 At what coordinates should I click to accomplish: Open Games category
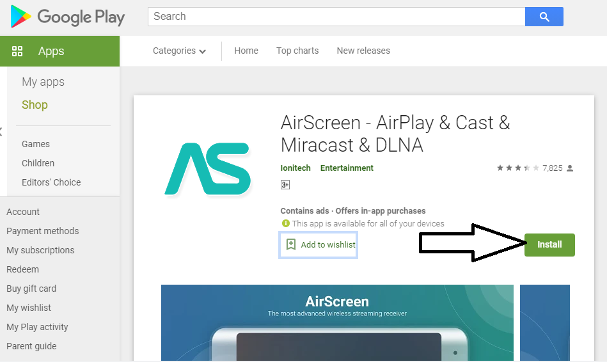click(36, 144)
